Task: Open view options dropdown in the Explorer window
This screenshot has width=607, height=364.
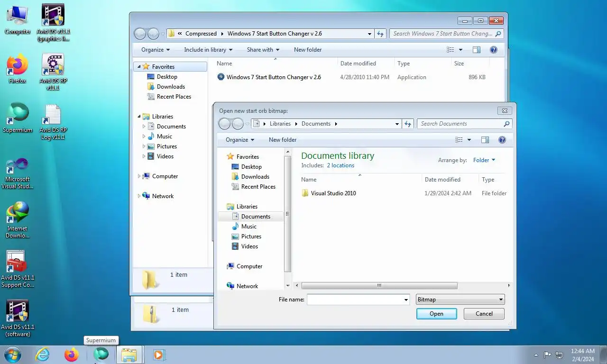Action: coord(460,50)
